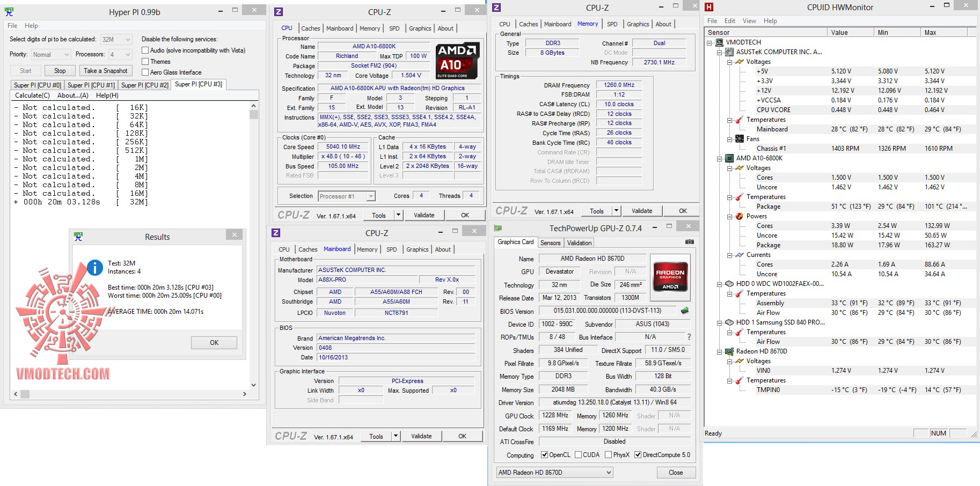Open the GPU selector dropdown in GPU-Z
The width and height of the screenshot is (980, 486).
point(554,473)
